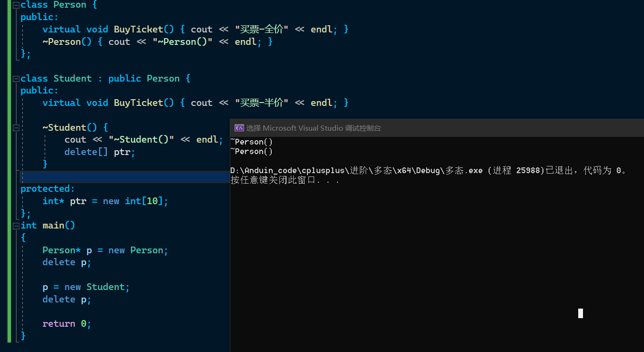Place cursor on highlighted blank editor line
Viewport: 644px width, 352px height.
pyautogui.click(x=124, y=176)
